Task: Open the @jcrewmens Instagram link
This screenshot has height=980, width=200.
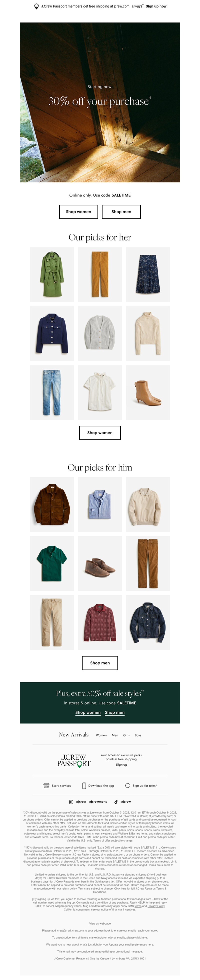Action: click(x=98, y=801)
